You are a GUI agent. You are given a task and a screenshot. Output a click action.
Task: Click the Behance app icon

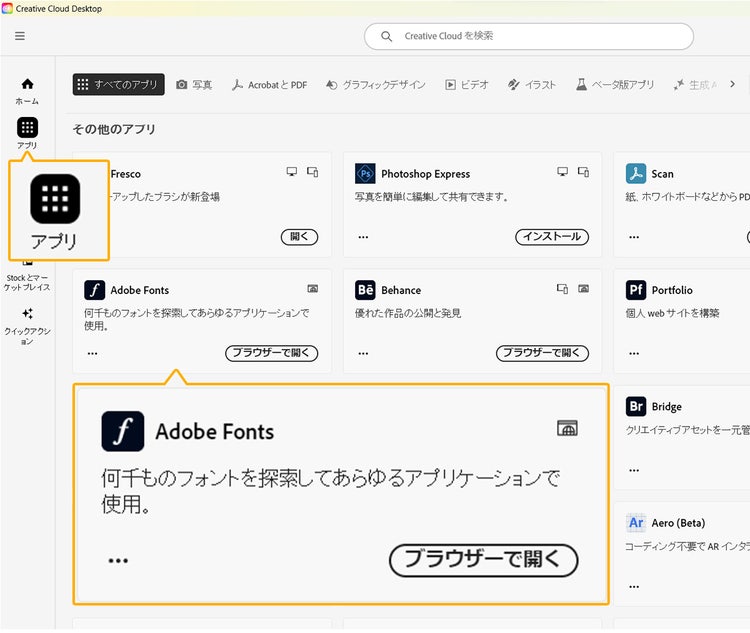pos(365,290)
